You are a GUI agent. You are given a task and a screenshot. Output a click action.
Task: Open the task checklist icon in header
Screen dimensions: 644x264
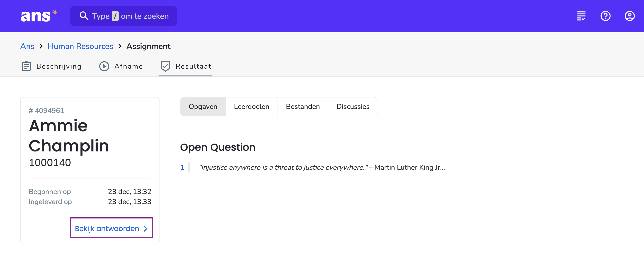coord(581,16)
